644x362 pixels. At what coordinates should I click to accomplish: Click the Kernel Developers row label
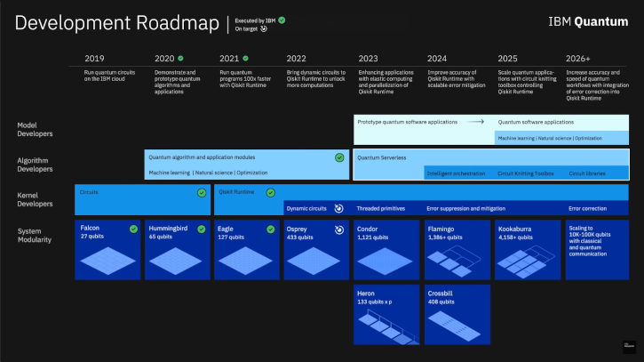click(35, 199)
